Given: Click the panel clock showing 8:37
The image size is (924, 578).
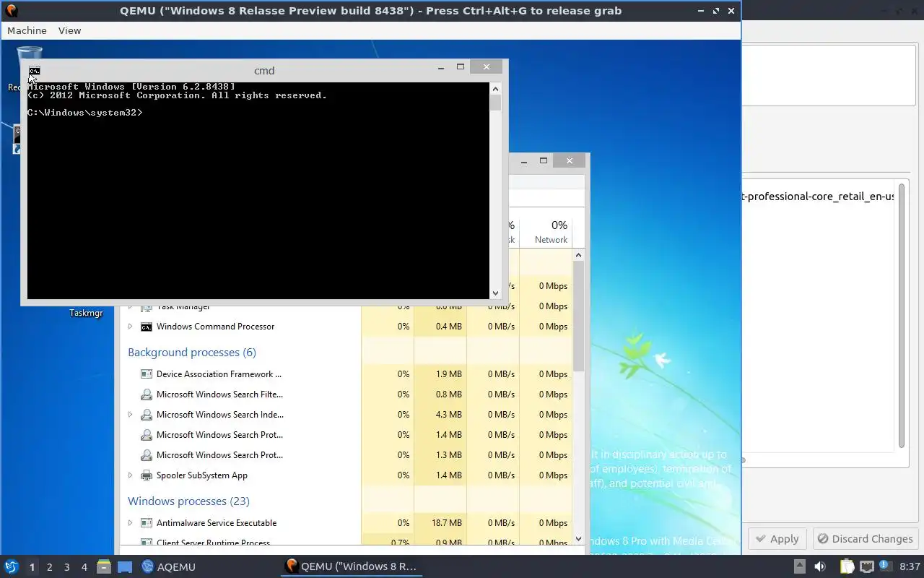Looking at the screenshot, I should pos(910,566).
